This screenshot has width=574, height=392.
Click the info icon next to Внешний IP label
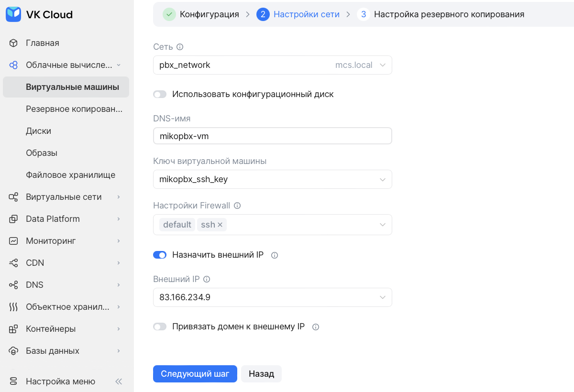click(207, 279)
